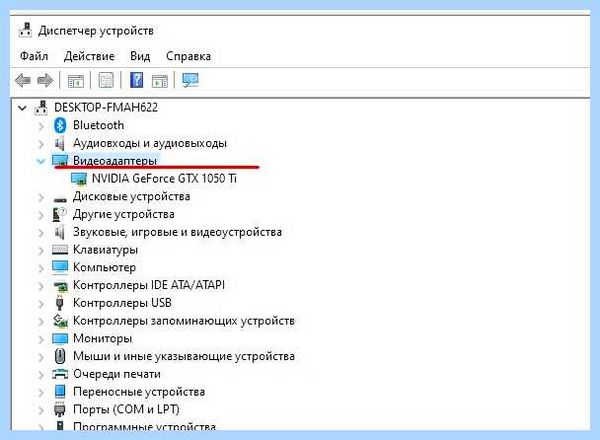This screenshot has width=600, height=440.
Task: Click the show/hide console tree toolbar icon
Action: pos(75,81)
